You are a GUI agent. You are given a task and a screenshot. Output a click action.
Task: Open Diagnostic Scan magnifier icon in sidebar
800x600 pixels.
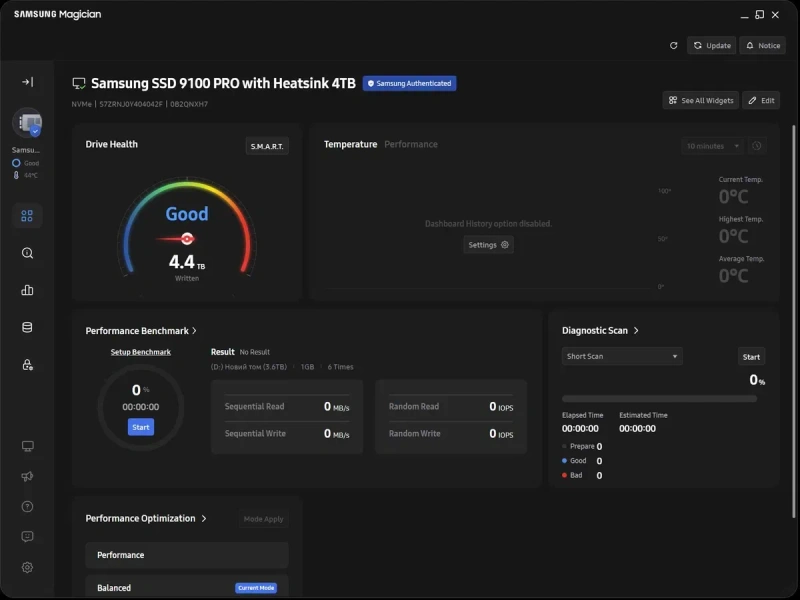pos(27,253)
